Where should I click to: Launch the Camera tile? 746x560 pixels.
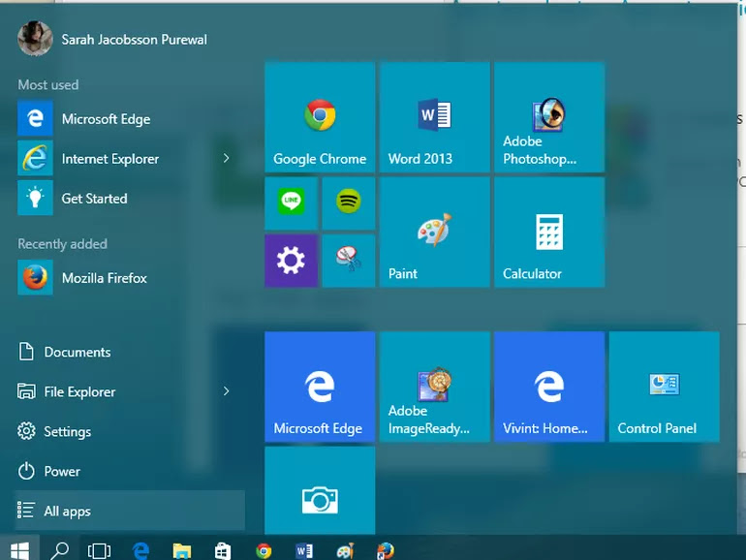click(320, 490)
